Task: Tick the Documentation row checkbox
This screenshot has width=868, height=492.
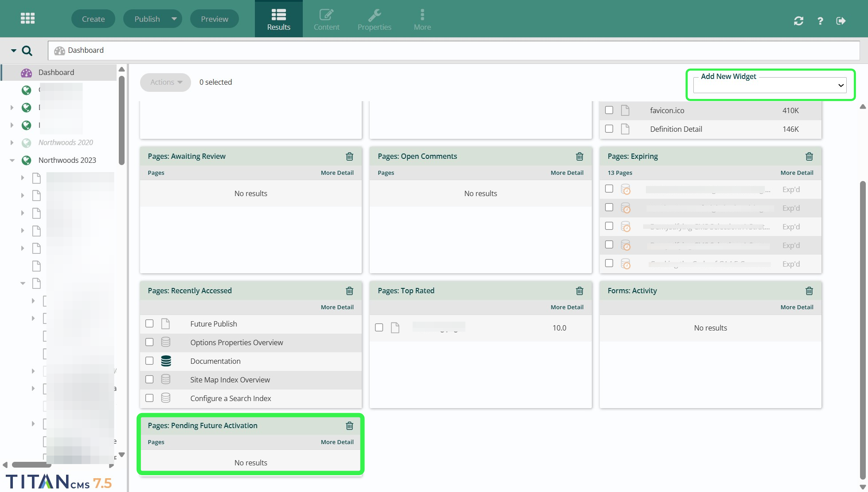Action: (x=149, y=361)
